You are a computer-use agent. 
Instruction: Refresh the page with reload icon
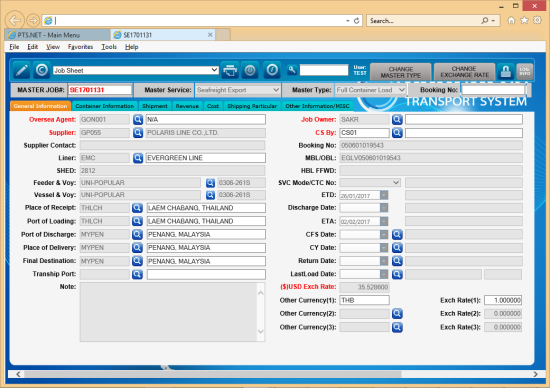tap(356, 21)
